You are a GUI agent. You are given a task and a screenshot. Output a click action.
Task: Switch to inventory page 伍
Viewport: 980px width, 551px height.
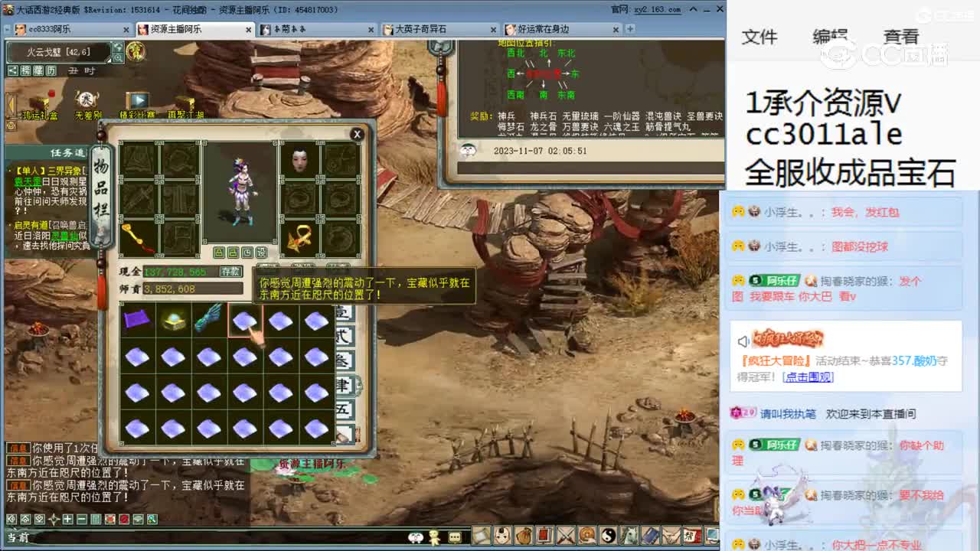[x=344, y=409]
